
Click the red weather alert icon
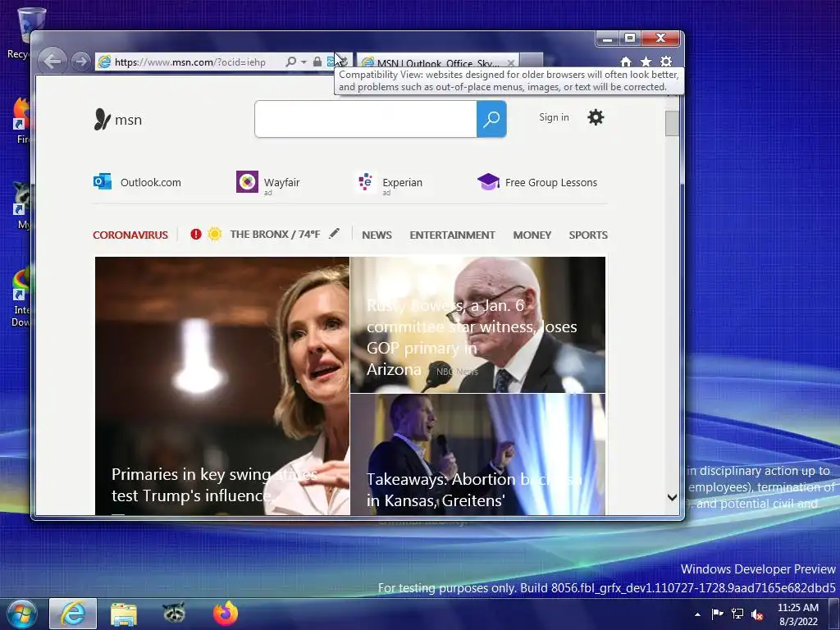(x=196, y=234)
